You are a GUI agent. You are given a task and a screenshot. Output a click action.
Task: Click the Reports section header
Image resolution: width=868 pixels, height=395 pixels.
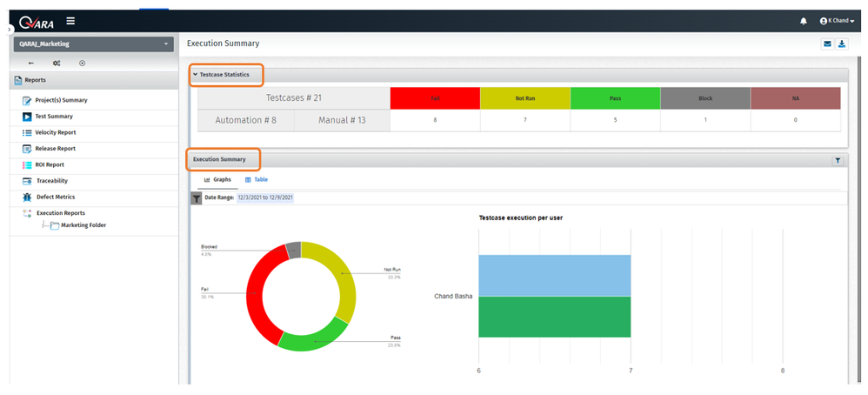[x=94, y=80]
